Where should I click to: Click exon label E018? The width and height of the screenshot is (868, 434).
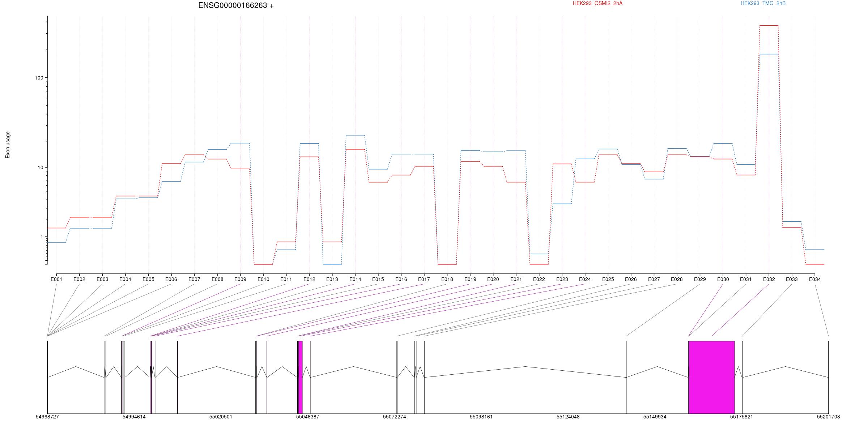coord(447,279)
